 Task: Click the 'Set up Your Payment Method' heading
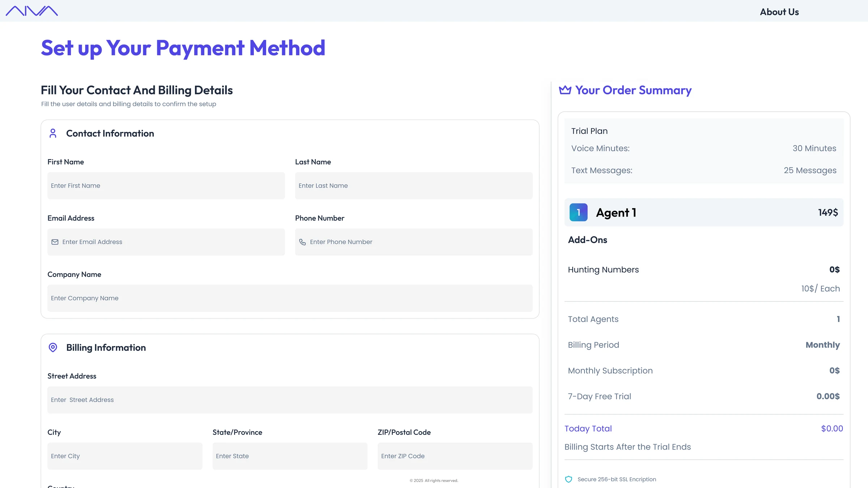(183, 48)
